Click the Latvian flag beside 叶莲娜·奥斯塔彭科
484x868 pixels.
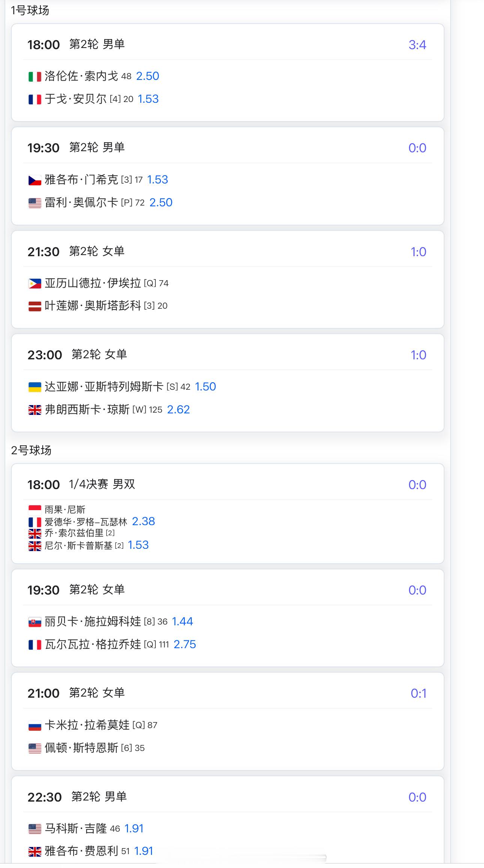(x=35, y=306)
